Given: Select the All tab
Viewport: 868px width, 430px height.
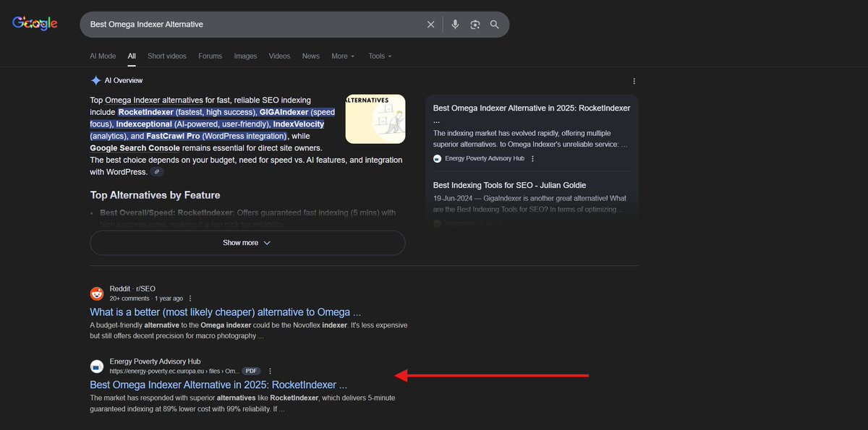Looking at the screenshot, I should point(132,56).
